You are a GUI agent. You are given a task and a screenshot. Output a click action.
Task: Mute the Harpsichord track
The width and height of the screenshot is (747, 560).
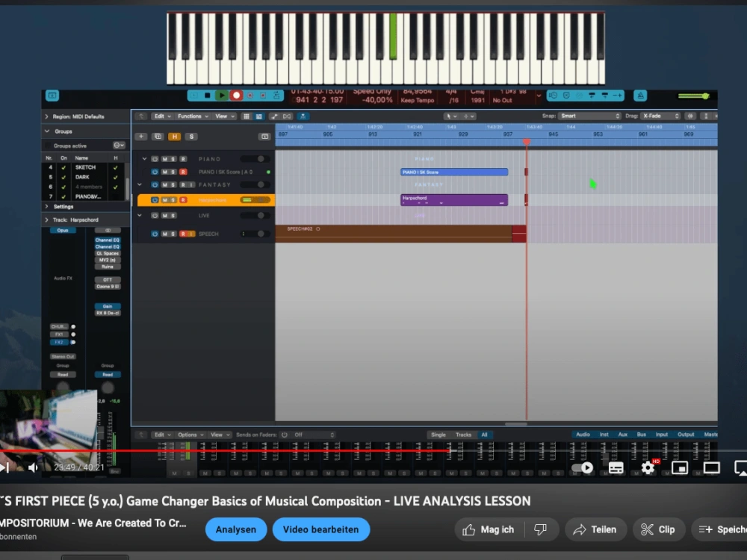[x=164, y=200]
